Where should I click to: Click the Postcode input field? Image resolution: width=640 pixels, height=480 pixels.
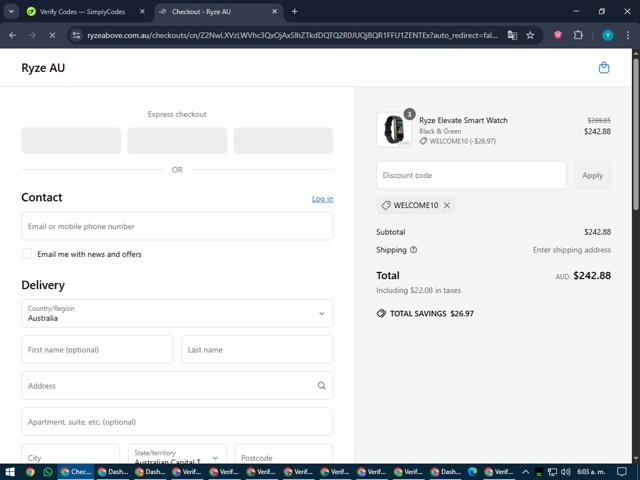[x=284, y=453]
